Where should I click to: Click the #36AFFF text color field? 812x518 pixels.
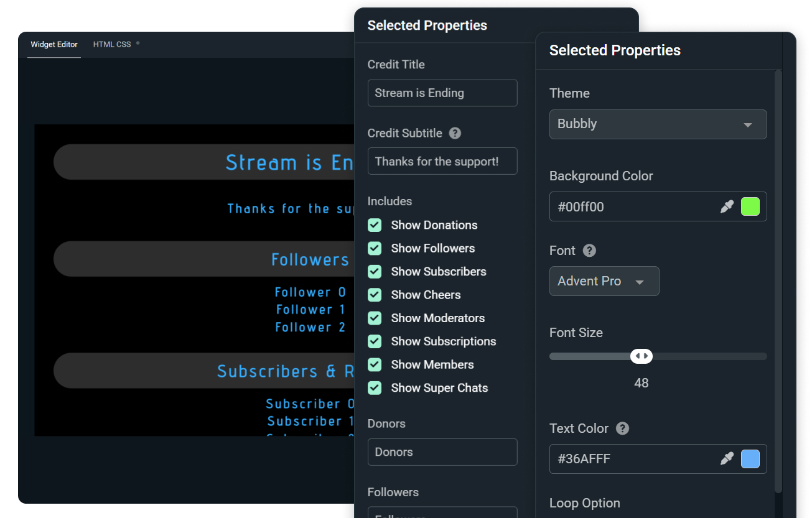658,459
